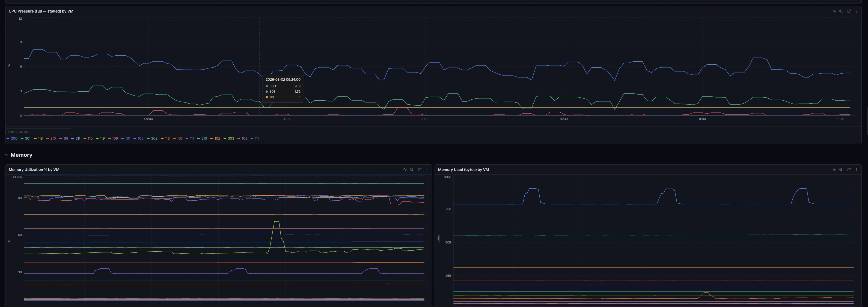
Task: Toggle series 301 in the legend
Action: (26, 138)
